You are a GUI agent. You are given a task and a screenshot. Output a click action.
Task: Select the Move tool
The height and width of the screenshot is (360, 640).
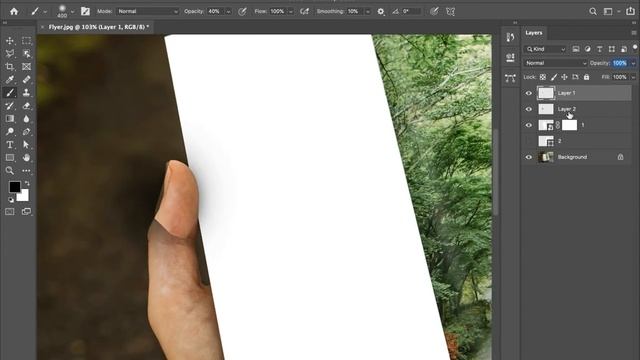(x=10, y=41)
